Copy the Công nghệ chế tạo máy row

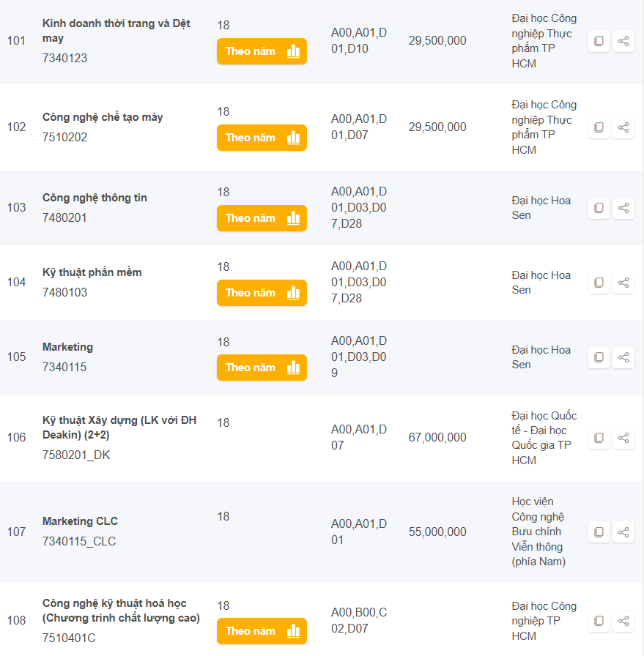(599, 127)
